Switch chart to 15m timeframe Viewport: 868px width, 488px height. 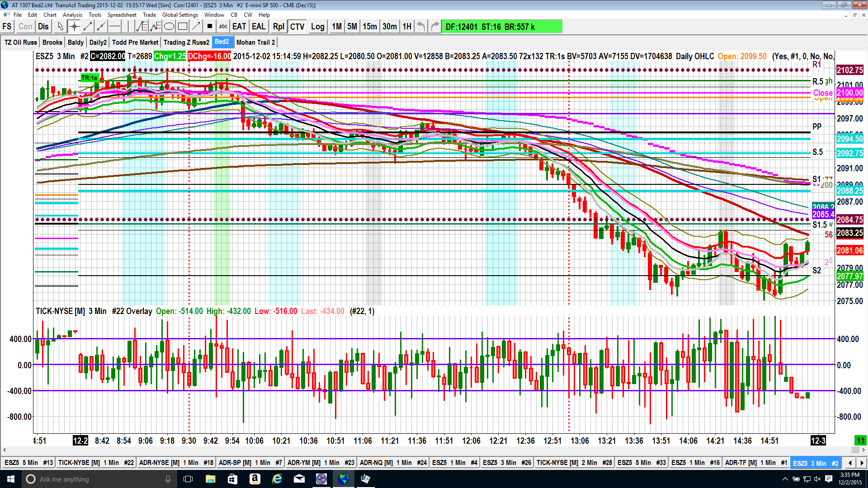(x=369, y=27)
